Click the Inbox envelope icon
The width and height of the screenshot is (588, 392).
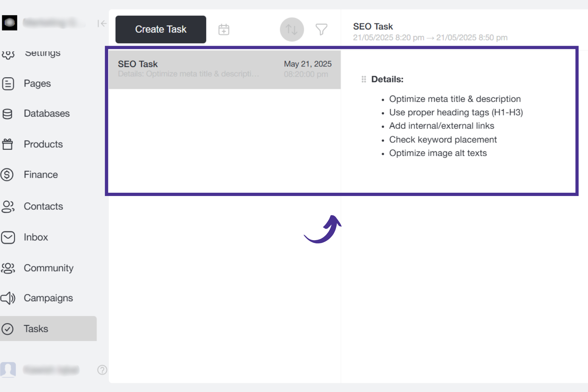point(8,237)
